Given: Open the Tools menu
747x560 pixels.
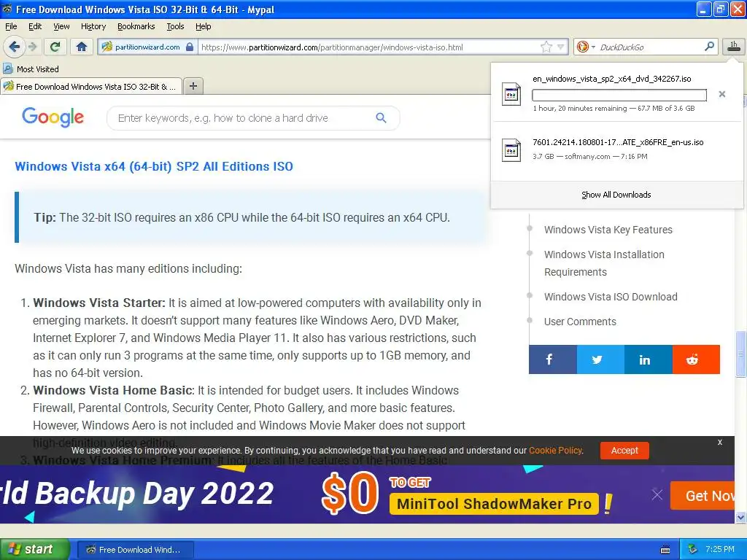Looking at the screenshot, I should [x=175, y=26].
